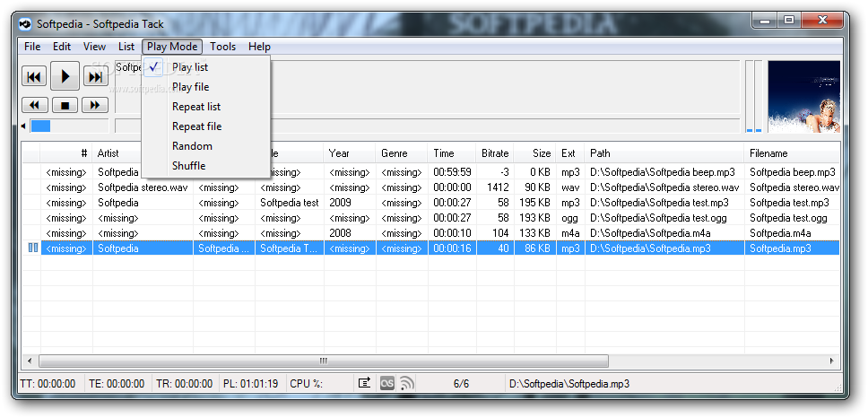
Task: Open the Tools menu
Action: click(x=222, y=47)
